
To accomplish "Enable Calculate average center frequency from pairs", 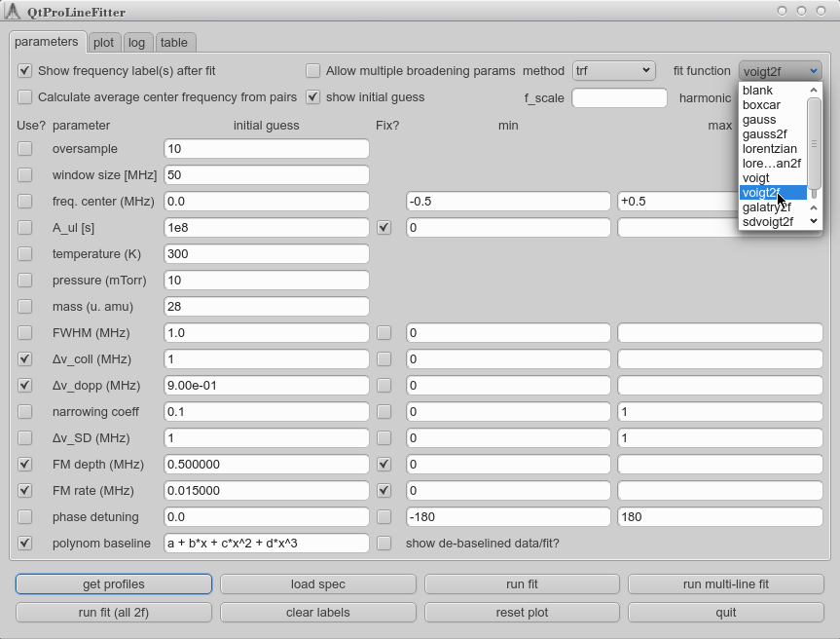I will pos(25,97).
